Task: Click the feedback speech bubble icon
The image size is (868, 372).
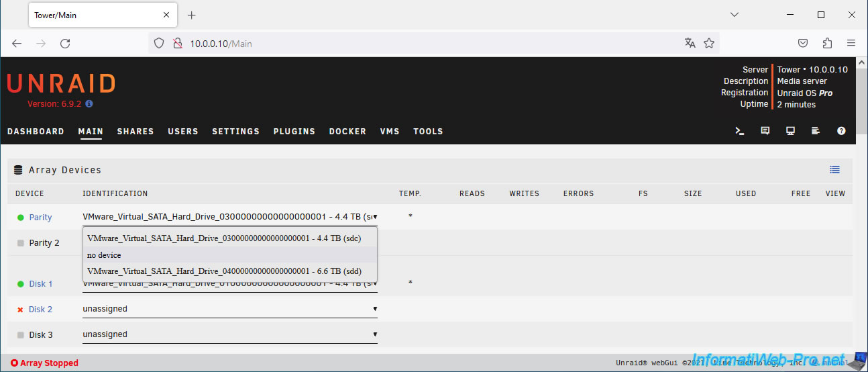Action: pyautogui.click(x=765, y=132)
